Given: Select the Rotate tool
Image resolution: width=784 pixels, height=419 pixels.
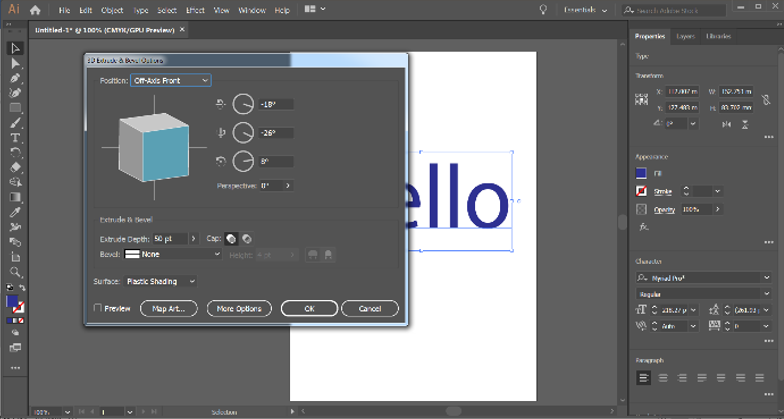Looking at the screenshot, I should (15, 152).
